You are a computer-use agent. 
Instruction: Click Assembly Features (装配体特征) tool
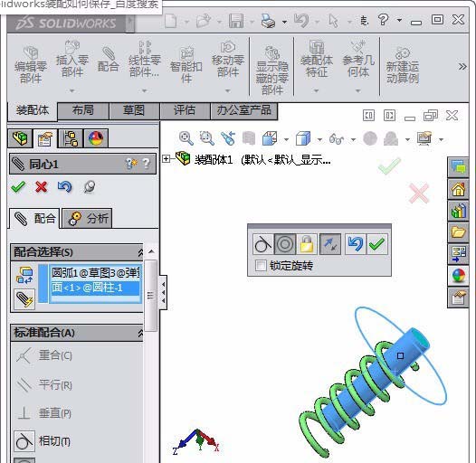(x=317, y=59)
